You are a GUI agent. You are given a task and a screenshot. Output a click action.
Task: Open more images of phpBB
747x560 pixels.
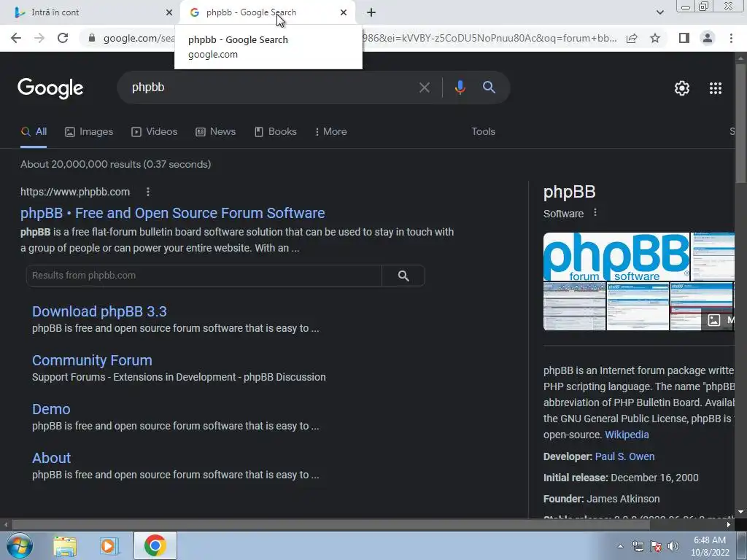(718, 320)
